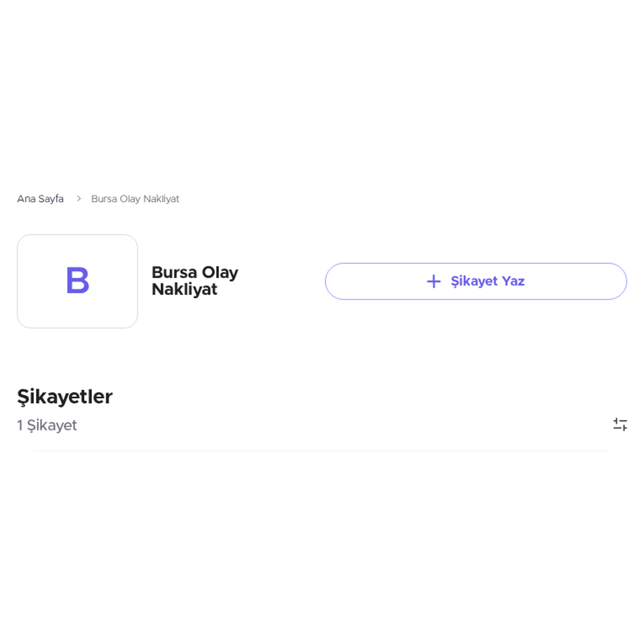Click the word Nakliyat in company name
This screenshot has height=644, width=644.
click(x=185, y=289)
